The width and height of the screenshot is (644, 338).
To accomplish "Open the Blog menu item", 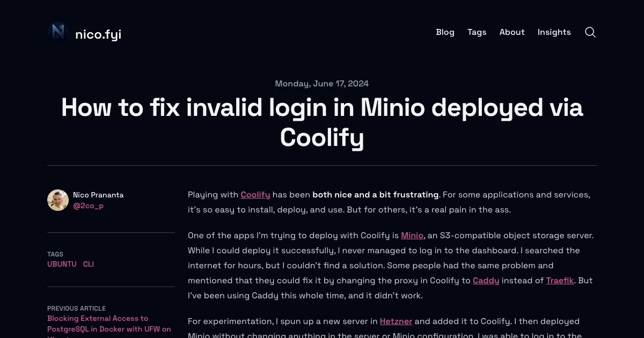I will coord(445,32).
